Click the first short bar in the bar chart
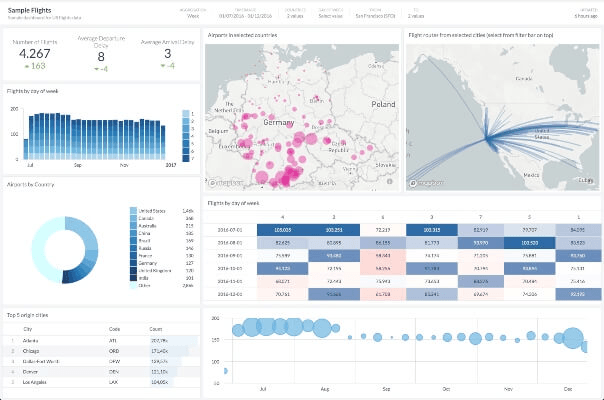The height and width of the screenshot is (400, 604). coord(26,150)
